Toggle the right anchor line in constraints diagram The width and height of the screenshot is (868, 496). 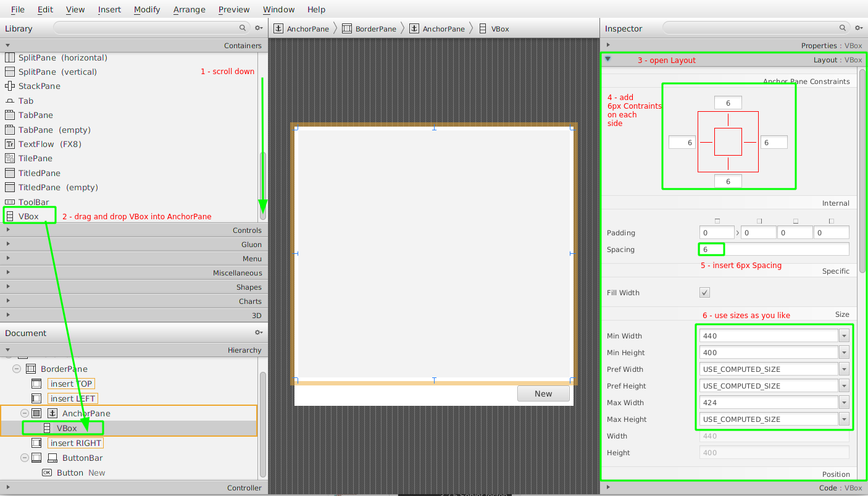749,142
